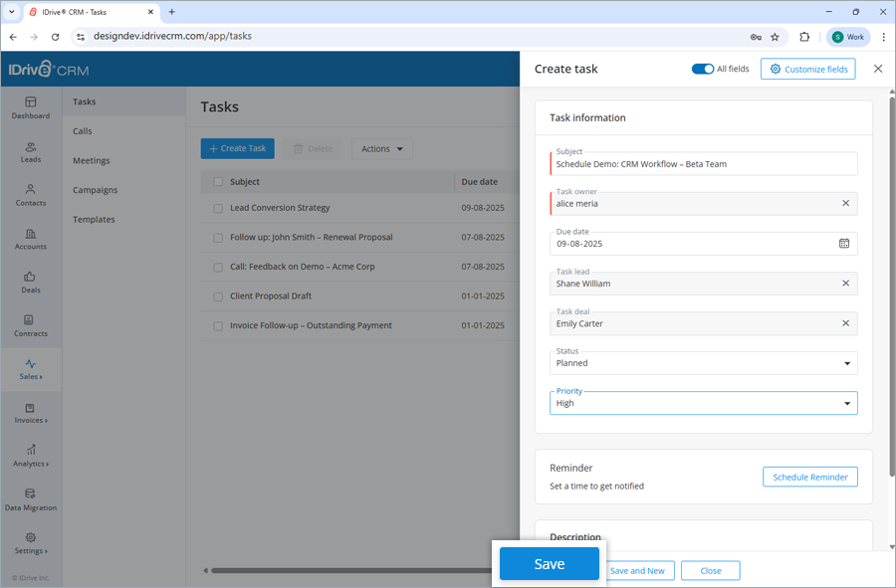Open the Contacts section
Image resolution: width=896 pixels, height=588 pixels.
[x=31, y=196]
